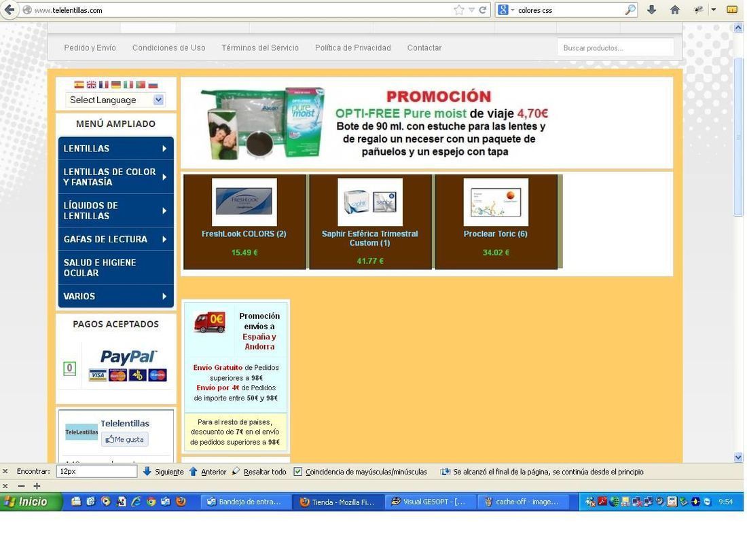
Task: Click the page scrollbar up arrow
Action: click(738, 28)
